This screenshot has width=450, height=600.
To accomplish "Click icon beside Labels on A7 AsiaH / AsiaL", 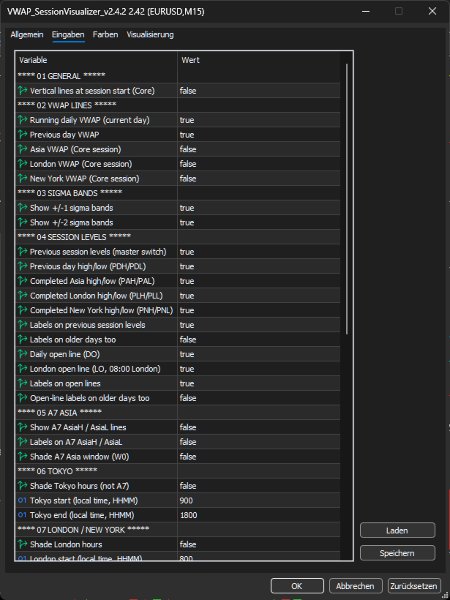I will tap(23, 442).
